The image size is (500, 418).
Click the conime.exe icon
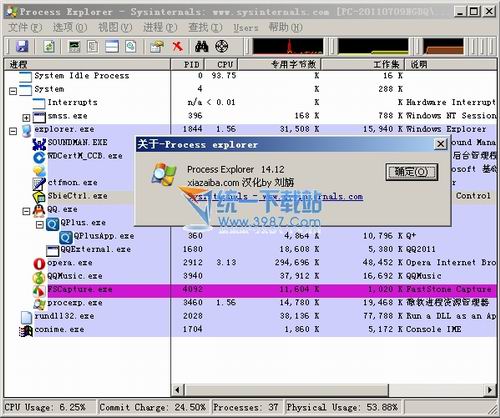click(26, 330)
